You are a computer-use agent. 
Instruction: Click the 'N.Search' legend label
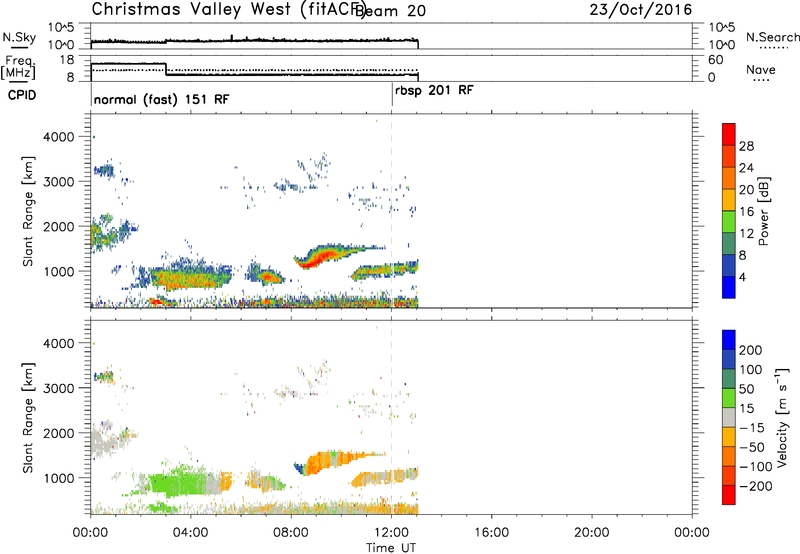click(x=772, y=37)
